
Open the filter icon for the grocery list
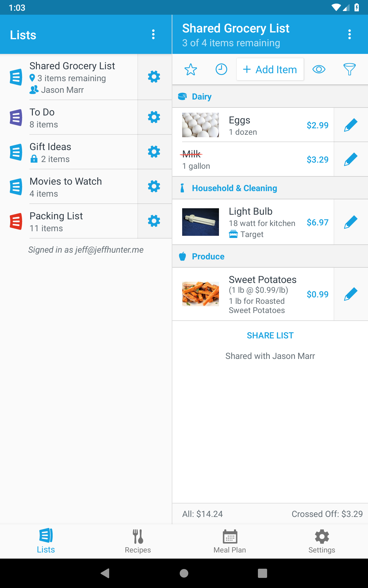[x=350, y=69]
